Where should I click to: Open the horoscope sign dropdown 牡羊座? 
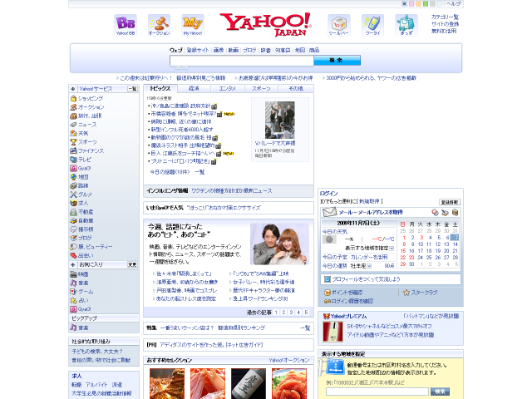click(x=369, y=266)
